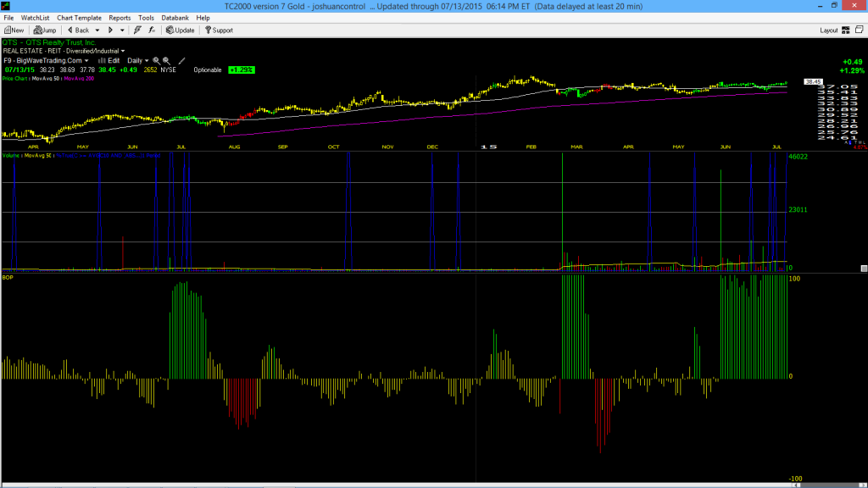Click the horizontal scrollbar left arrow

797,485
